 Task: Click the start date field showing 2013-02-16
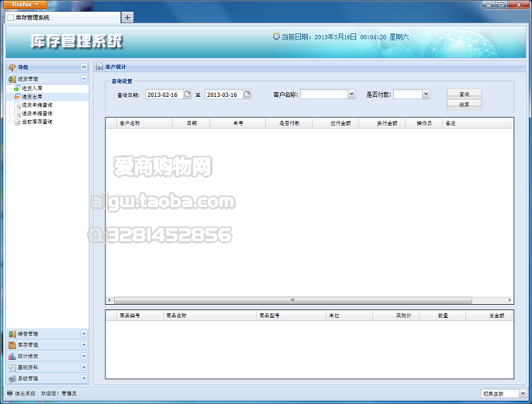coord(164,95)
